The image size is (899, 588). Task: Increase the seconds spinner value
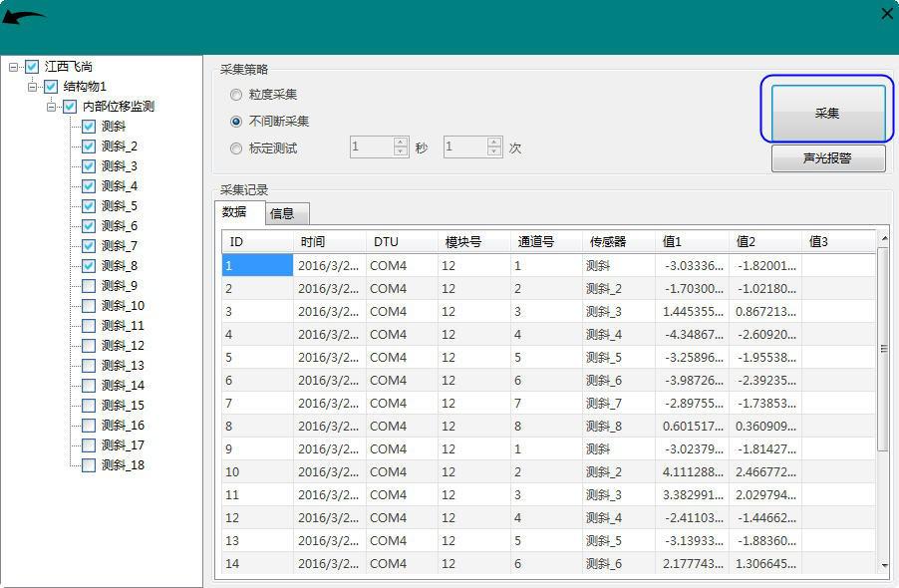[x=401, y=142]
